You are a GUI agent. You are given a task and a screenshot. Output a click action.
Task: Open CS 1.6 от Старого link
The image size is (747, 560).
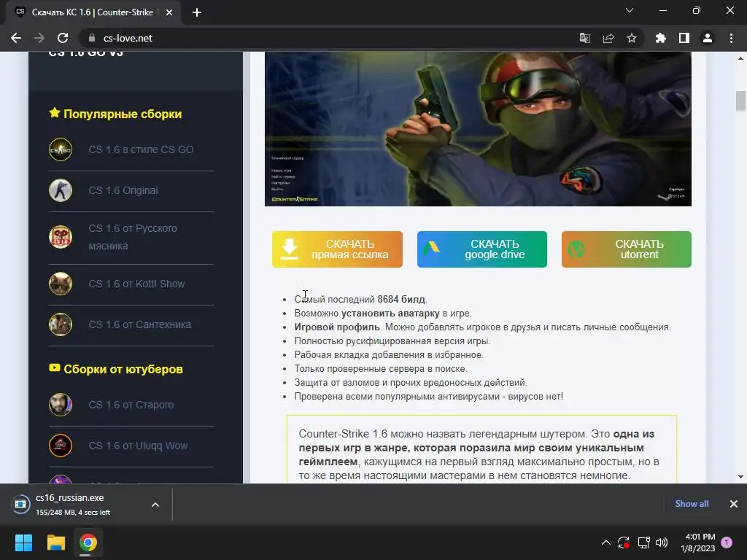point(131,405)
